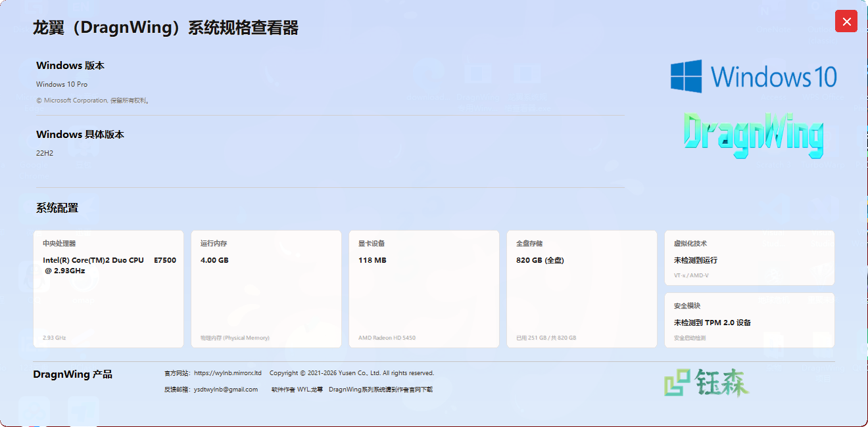Click the 22H2 version text
The height and width of the screenshot is (427, 868).
(x=45, y=153)
